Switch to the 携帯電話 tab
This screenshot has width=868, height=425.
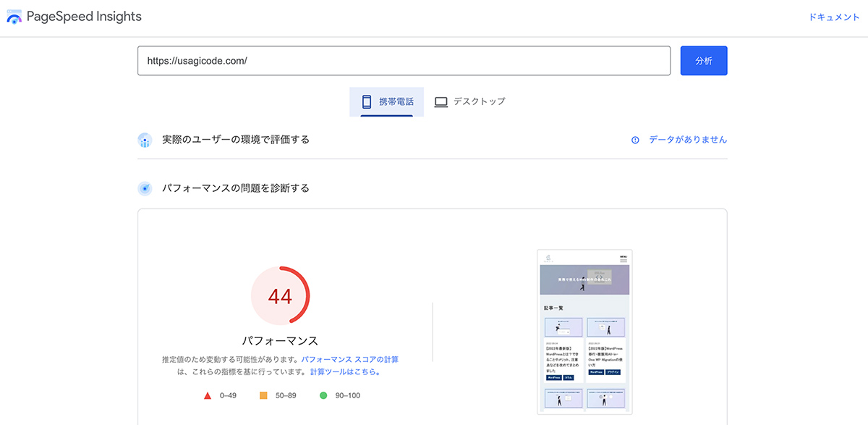(387, 102)
